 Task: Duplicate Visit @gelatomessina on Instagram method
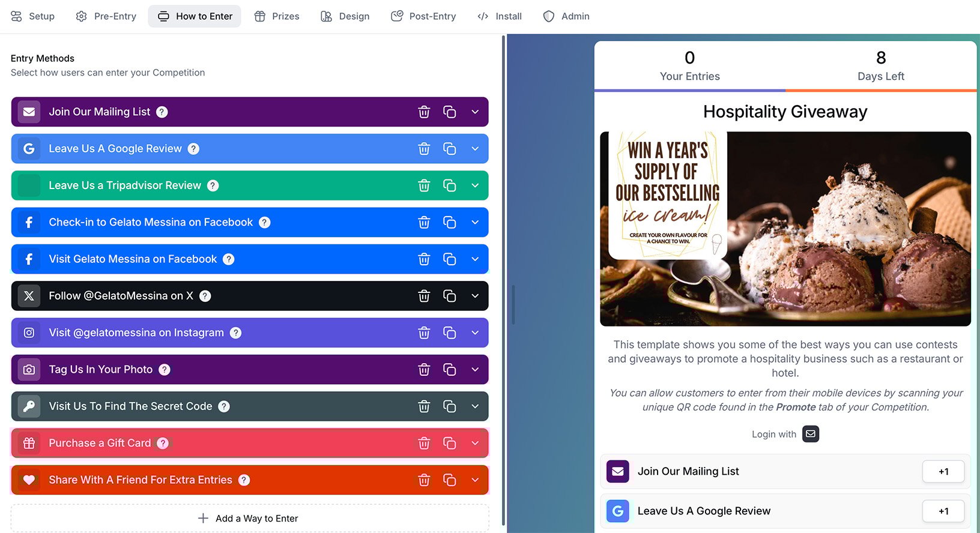449,333
